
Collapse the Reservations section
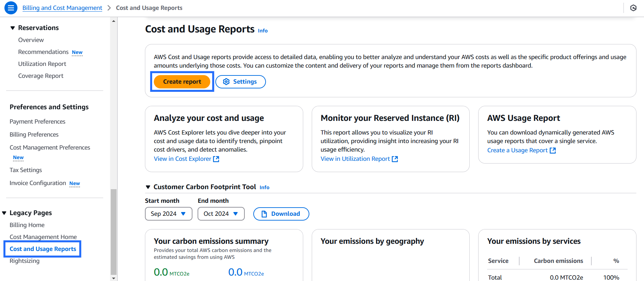[x=13, y=28]
